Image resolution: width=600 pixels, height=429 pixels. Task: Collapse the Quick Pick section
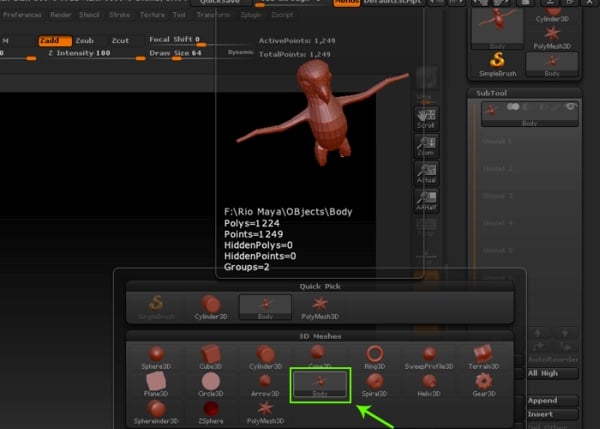tap(320, 284)
